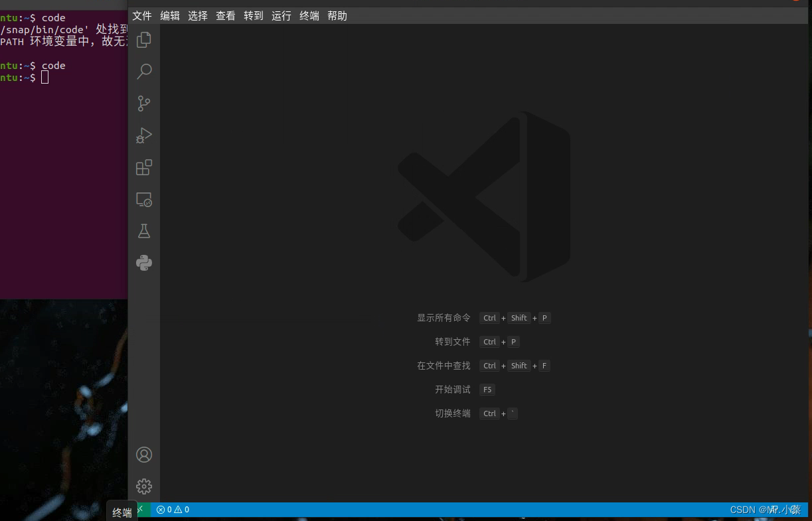The height and width of the screenshot is (521, 812).
Task: Open the Explorer view in activity bar
Action: (144, 40)
